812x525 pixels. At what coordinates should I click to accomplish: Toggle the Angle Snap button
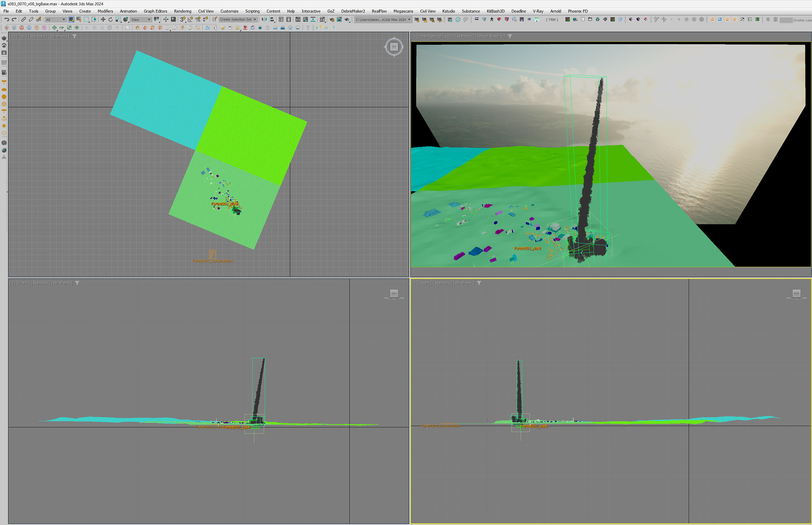[x=190, y=19]
